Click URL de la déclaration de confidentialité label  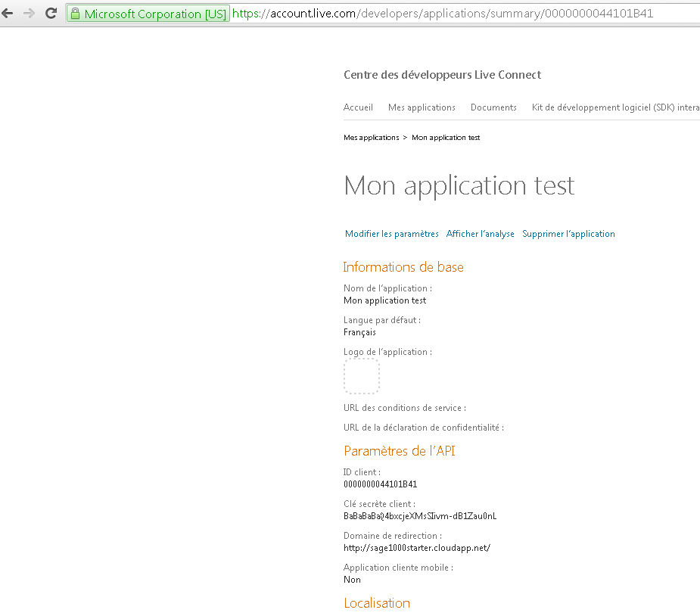[x=423, y=427]
